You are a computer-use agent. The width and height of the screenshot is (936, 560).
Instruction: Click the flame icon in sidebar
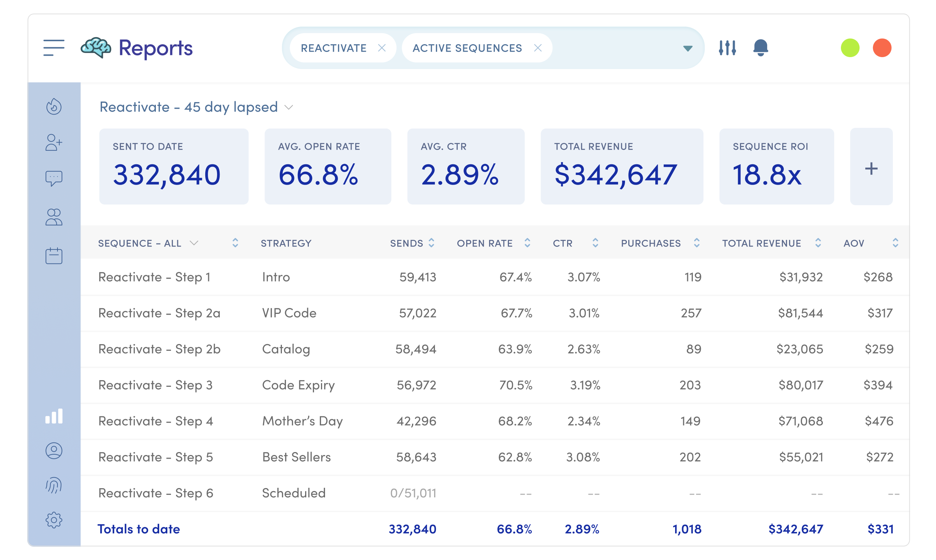point(54,107)
